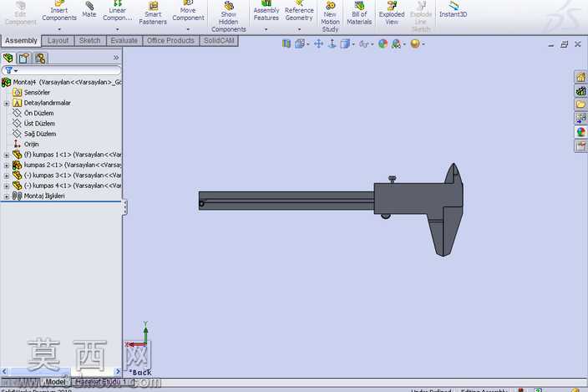The height and width of the screenshot is (392, 588).
Task: Click the Edit Appearance color sphere icon
Action: tap(383, 44)
